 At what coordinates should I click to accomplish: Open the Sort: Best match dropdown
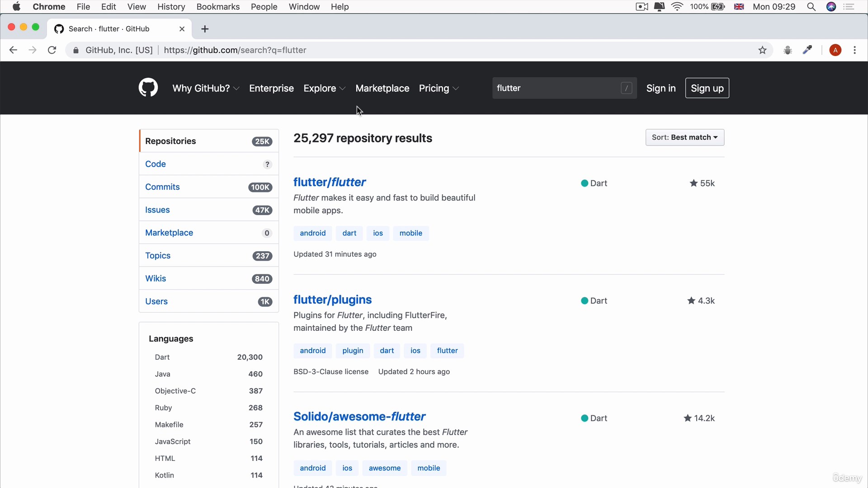coord(684,137)
